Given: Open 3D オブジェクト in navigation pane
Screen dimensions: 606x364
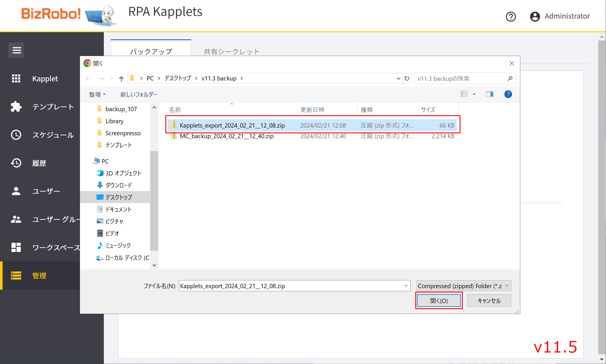Looking at the screenshot, I should [x=119, y=173].
